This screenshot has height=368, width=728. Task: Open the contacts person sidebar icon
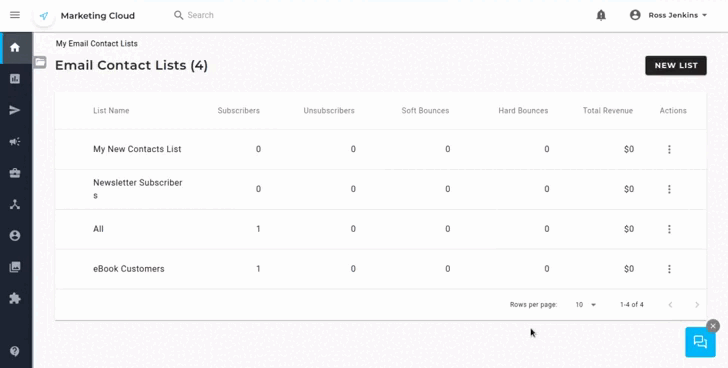(15, 236)
